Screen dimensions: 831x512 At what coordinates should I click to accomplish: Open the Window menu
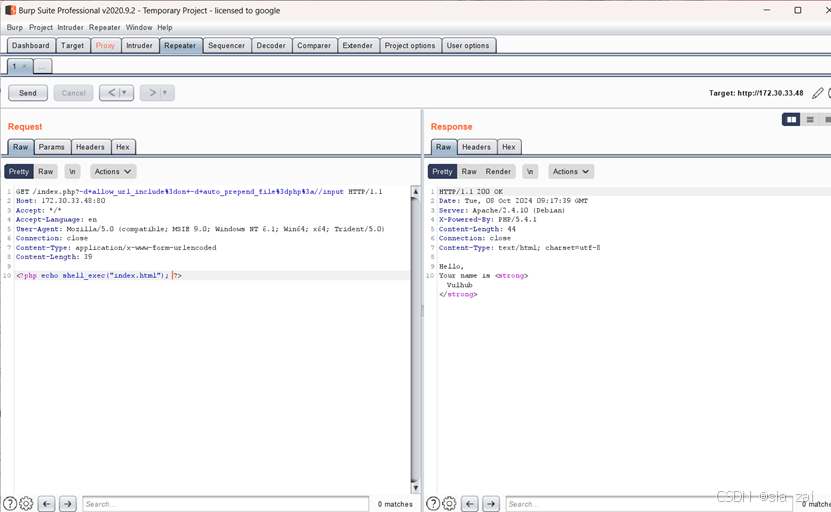[x=139, y=28]
